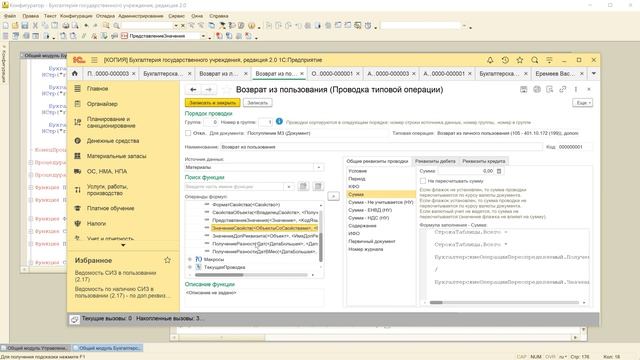Toggle the Откл. checkbox
640x360 pixels.
pyautogui.click(x=188, y=133)
